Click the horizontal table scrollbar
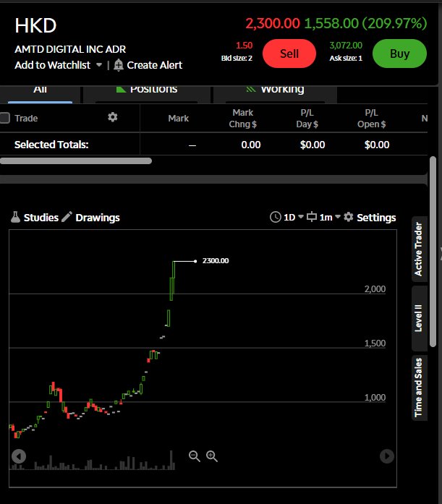The image size is (442, 504). click(76, 161)
